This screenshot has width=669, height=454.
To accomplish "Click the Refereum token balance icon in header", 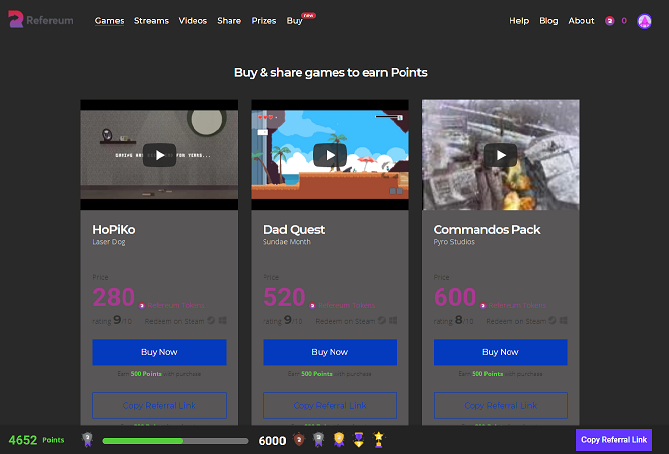I will pos(609,20).
